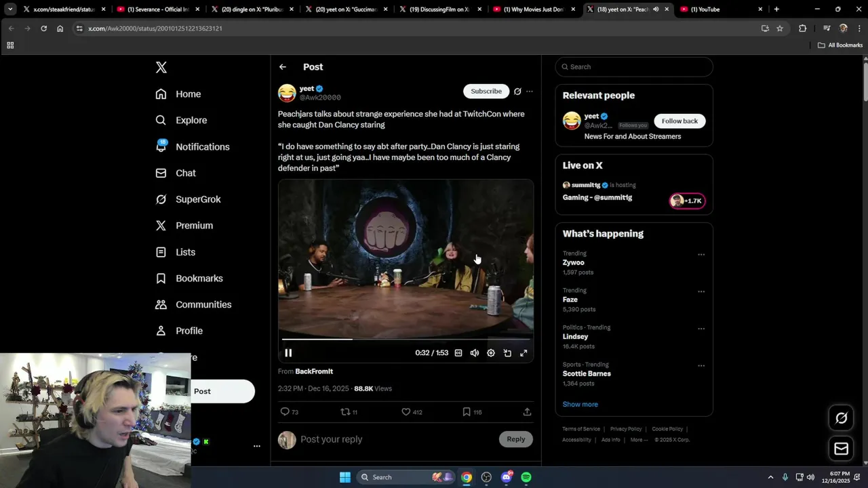Open the Scottie Barnes trending topic
This screenshot has width=868, height=488.
pos(587,373)
